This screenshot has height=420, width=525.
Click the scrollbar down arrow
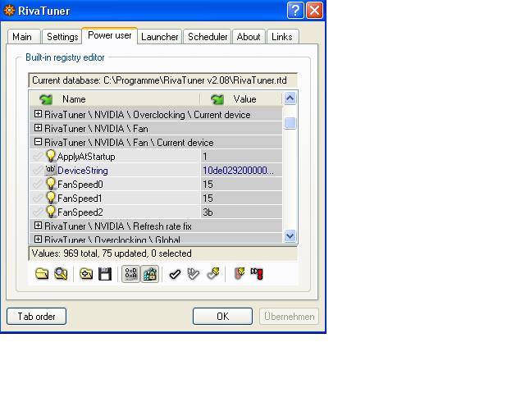click(290, 235)
